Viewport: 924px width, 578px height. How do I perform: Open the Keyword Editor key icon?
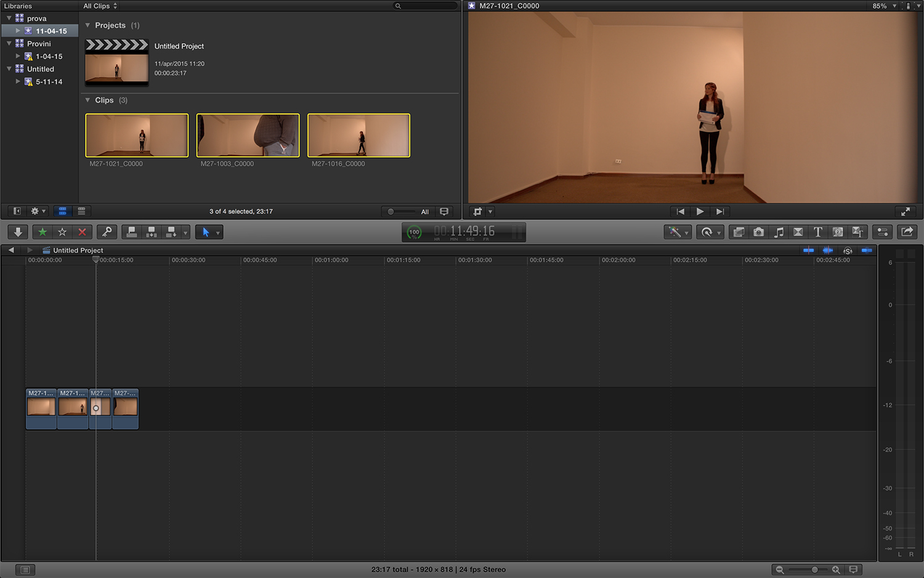pyautogui.click(x=107, y=232)
